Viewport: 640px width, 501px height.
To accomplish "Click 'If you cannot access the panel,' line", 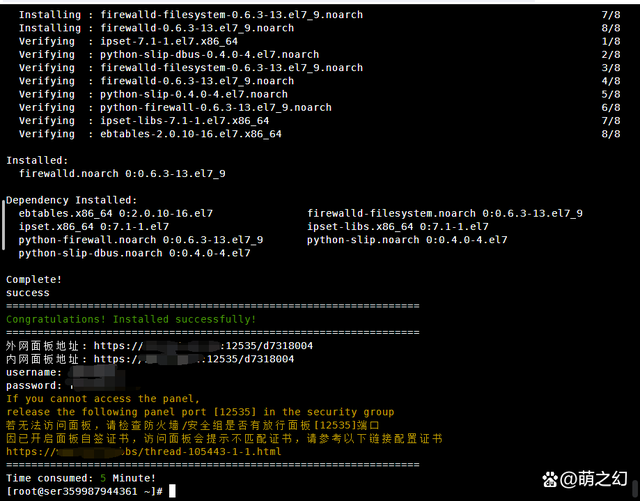I will [x=103, y=399].
